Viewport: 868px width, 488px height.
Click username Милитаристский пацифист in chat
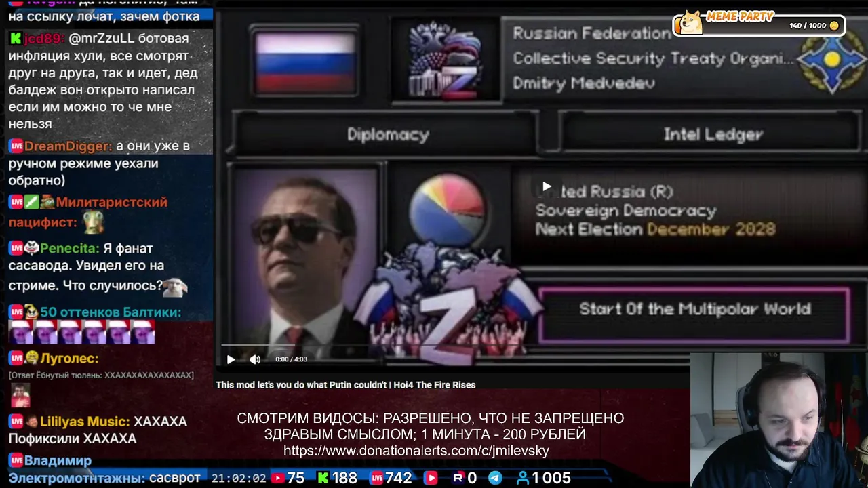88,211
